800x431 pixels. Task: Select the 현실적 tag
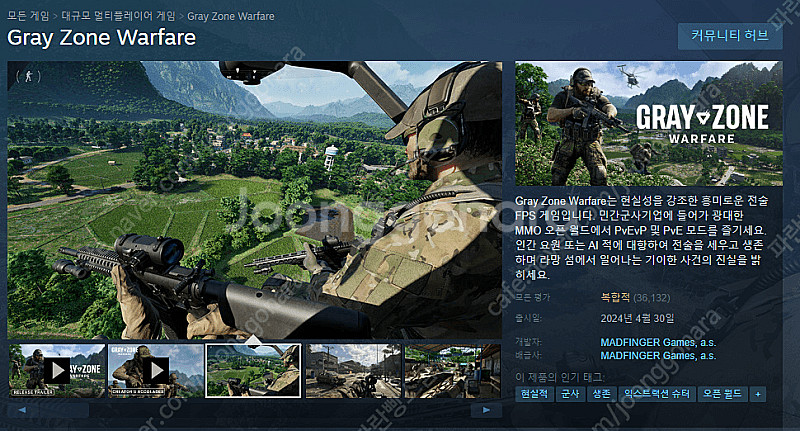[534, 394]
